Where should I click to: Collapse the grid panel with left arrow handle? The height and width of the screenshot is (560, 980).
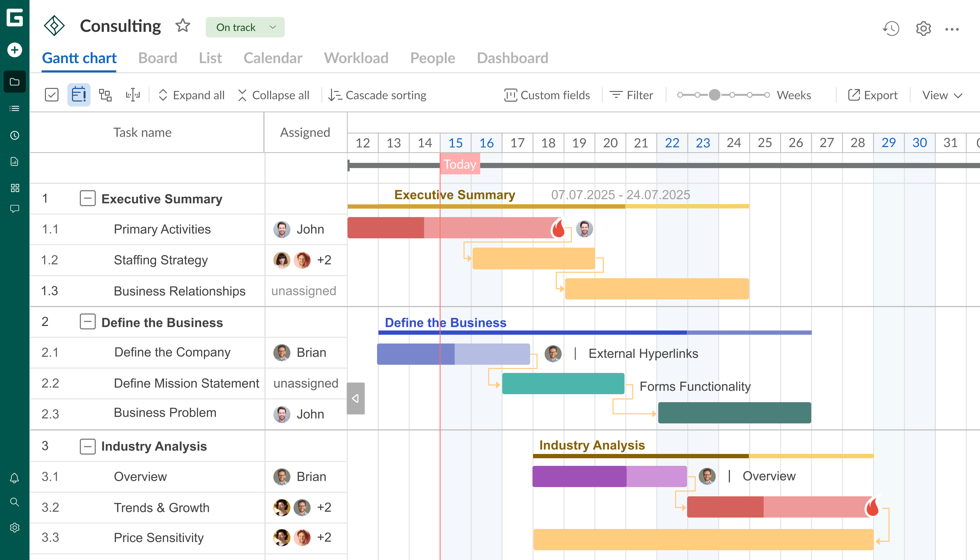356,398
